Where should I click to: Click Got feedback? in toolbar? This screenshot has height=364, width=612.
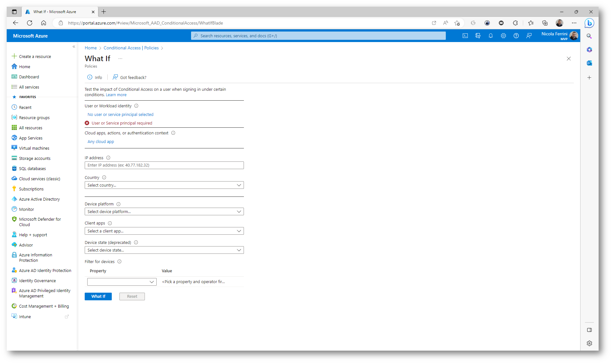tap(129, 77)
